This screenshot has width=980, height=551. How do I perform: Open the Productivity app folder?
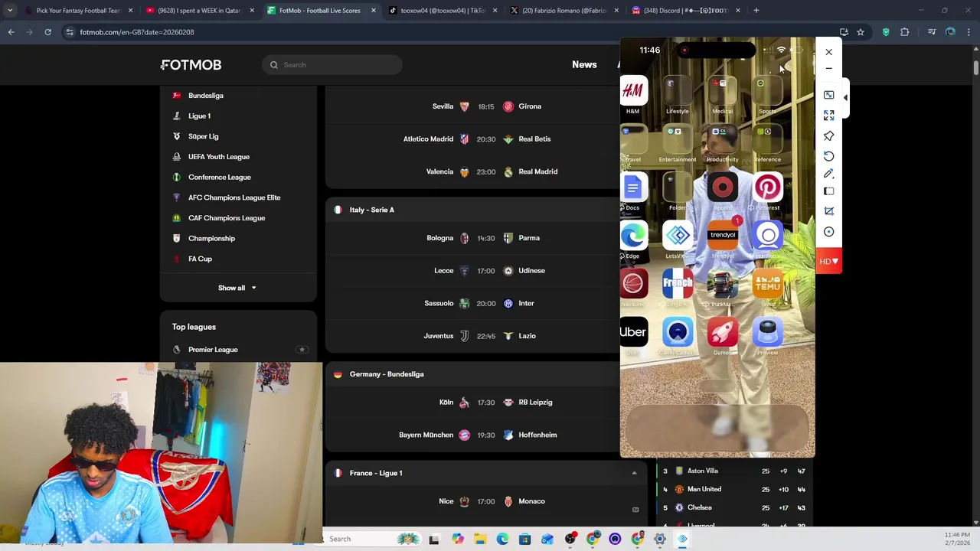tap(723, 139)
